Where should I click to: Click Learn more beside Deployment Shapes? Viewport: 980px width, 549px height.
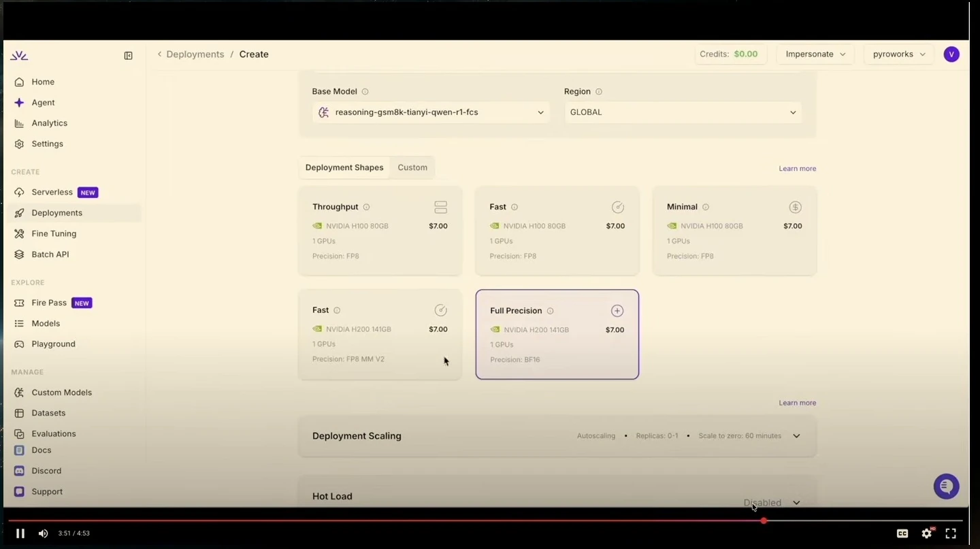[797, 169]
